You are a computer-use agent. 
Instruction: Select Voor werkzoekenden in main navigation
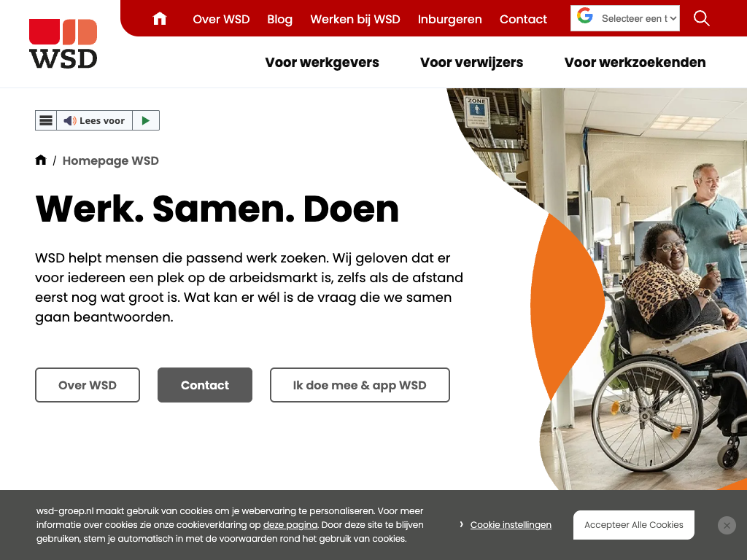(x=635, y=63)
